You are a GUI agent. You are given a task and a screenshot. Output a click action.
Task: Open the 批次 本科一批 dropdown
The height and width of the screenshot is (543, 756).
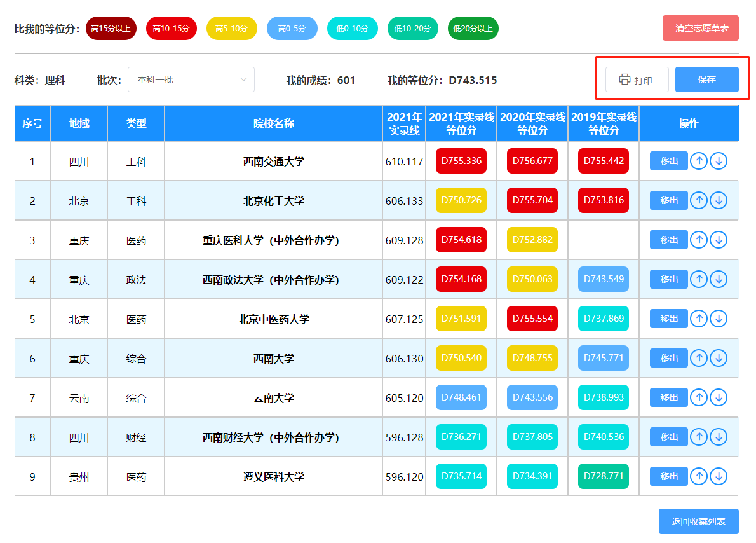[x=191, y=79]
